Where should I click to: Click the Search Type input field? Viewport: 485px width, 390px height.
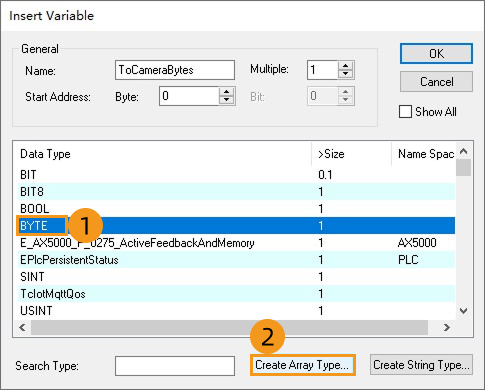[175, 366]
